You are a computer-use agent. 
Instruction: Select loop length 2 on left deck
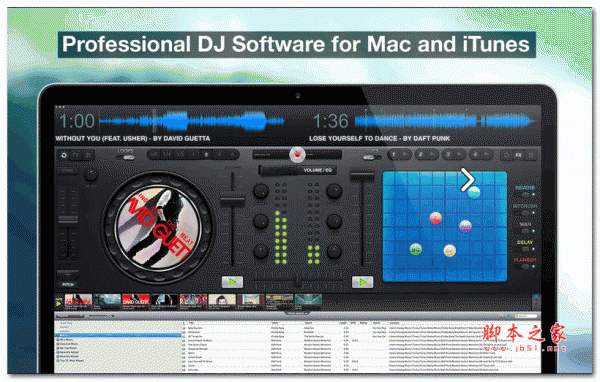(206, 155)
